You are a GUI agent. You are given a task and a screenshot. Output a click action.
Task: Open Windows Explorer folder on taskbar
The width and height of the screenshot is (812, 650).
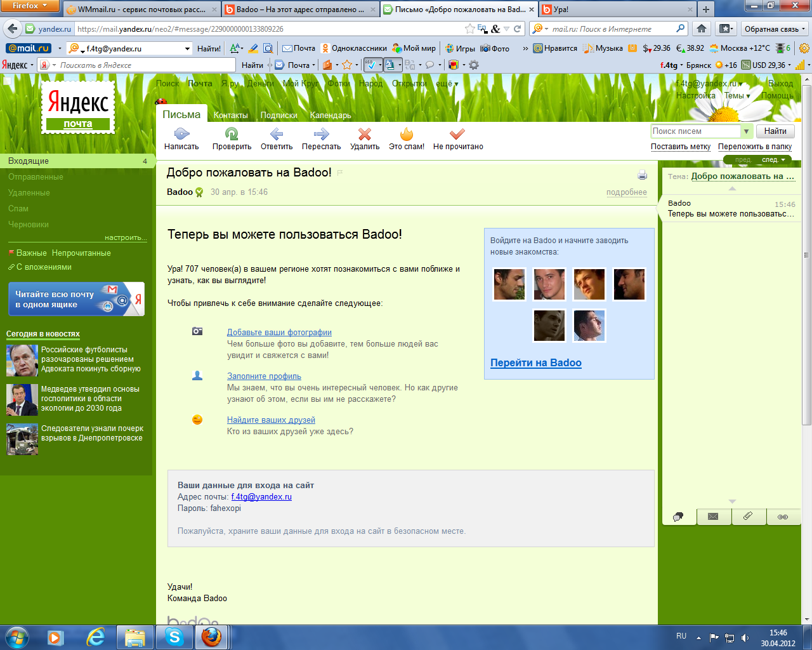click(135, 637)
